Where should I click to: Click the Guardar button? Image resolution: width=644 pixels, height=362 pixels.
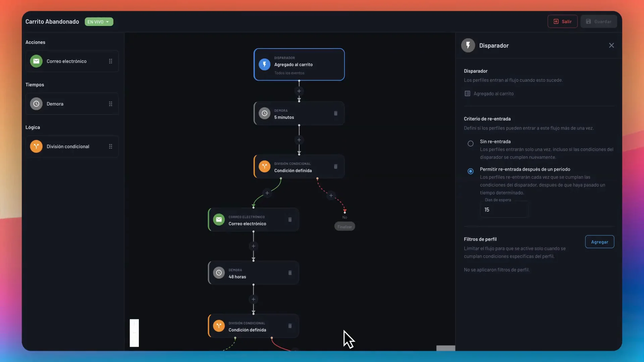coord(598,21)
